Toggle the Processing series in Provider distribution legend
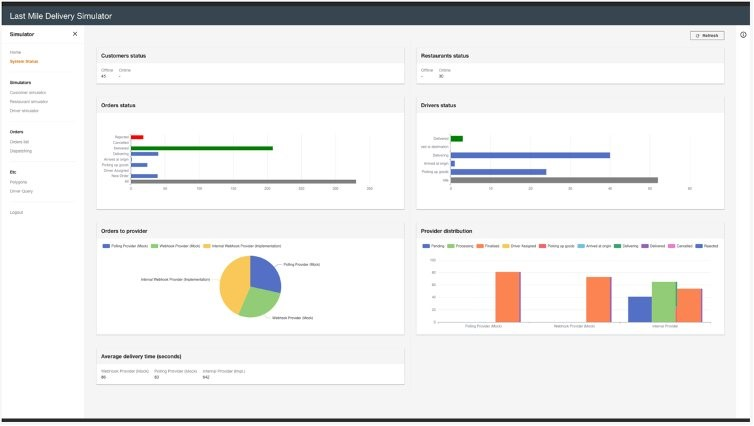 [x=451, y=246]
